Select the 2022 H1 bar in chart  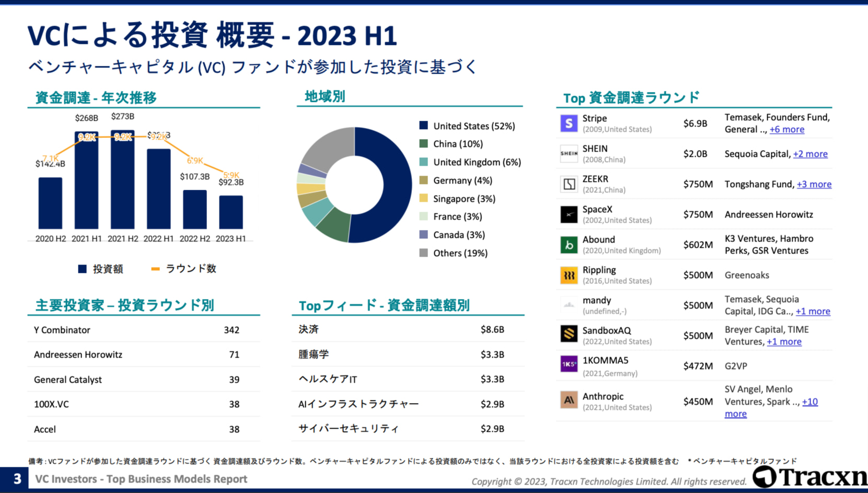(158, 189)
